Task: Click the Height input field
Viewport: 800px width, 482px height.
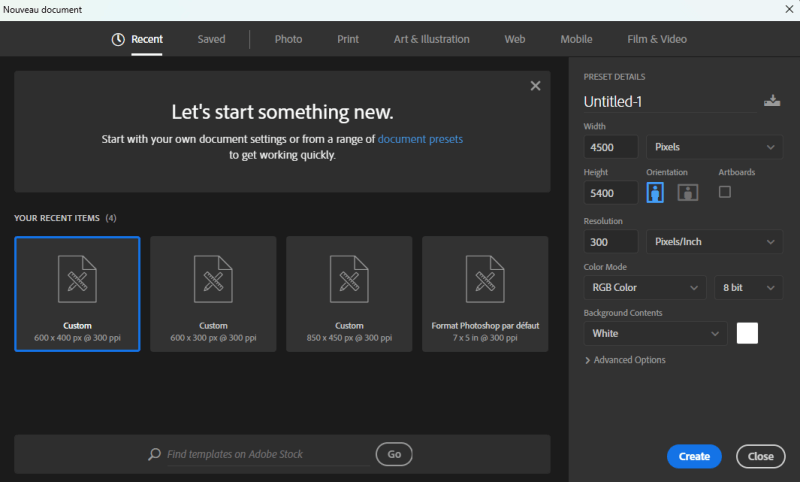Action: [x=611, y=193]
